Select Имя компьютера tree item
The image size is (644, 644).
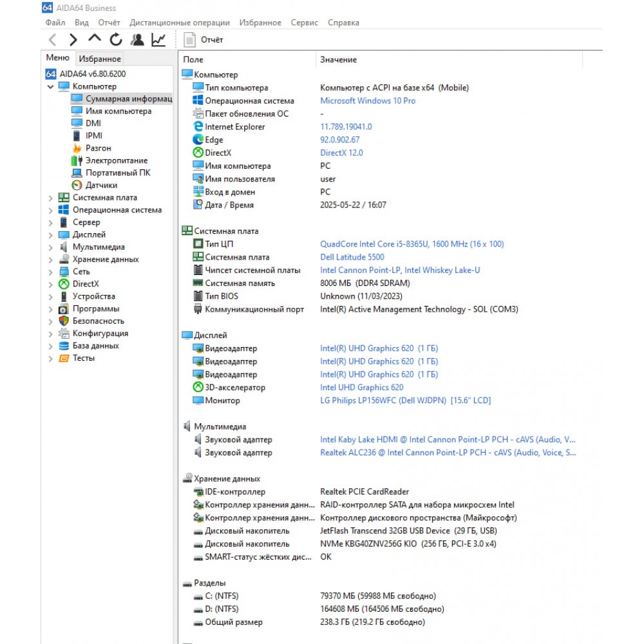coord(111,111)
